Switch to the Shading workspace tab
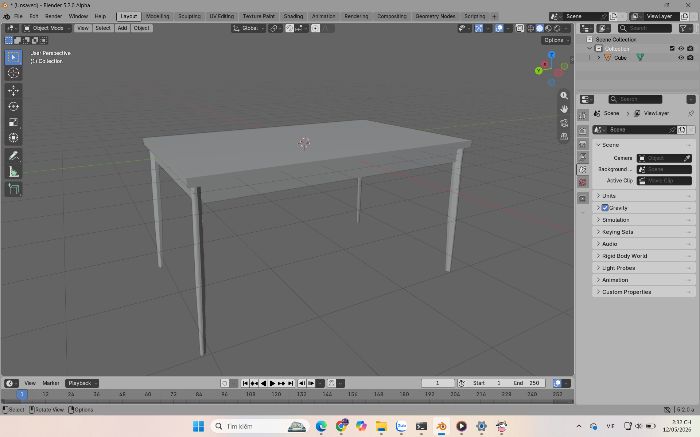The image size is (700, 437). pyautogui.click(x=293, y=16)
